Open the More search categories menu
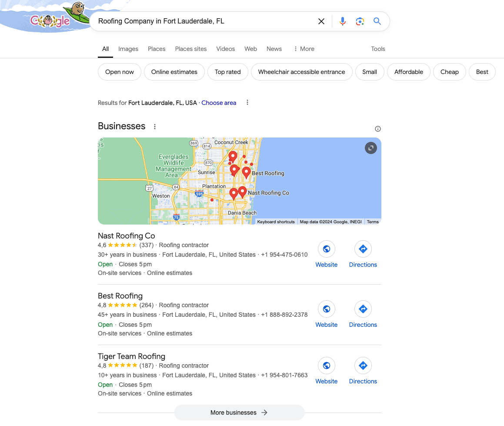The width and height of the screenshot is (504, 426). [x=304, y=49]
